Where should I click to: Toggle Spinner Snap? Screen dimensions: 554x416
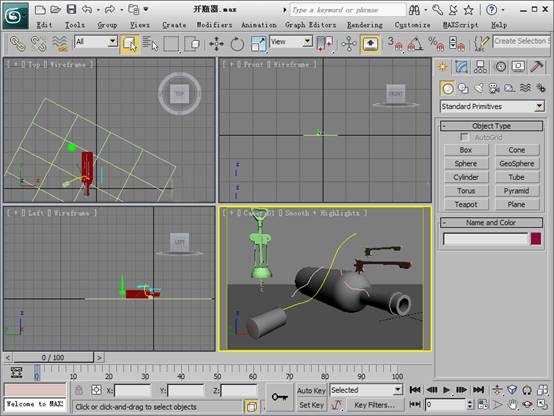457,44
